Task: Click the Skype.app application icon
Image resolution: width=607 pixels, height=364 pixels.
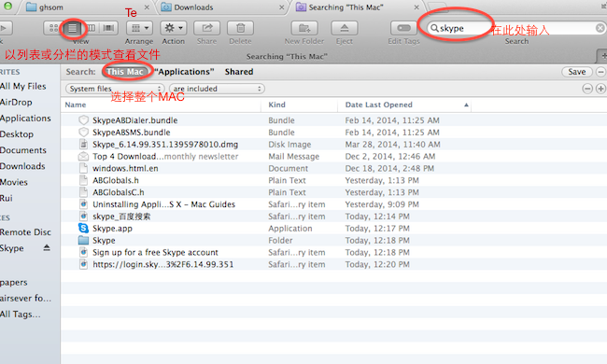Action: [83, 229]
